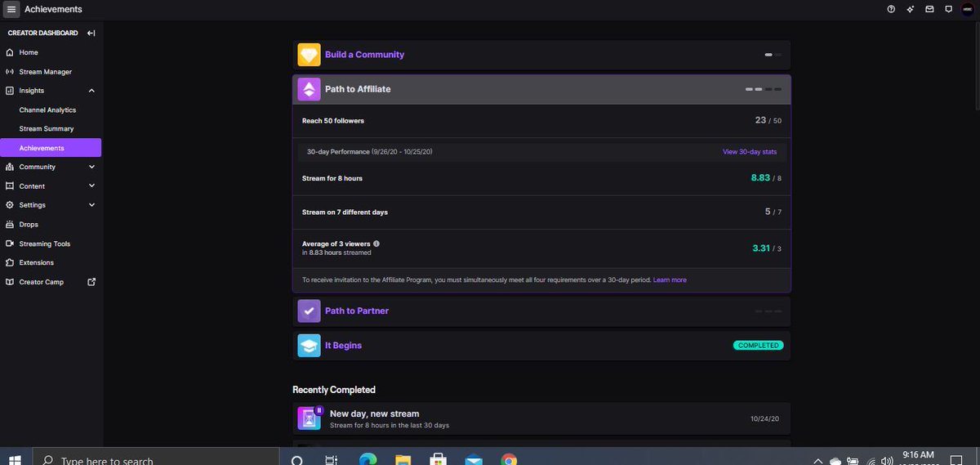The image size is (980, 465).
Task: Click the yellow Build a Community badge
Action: pos(309,55)
